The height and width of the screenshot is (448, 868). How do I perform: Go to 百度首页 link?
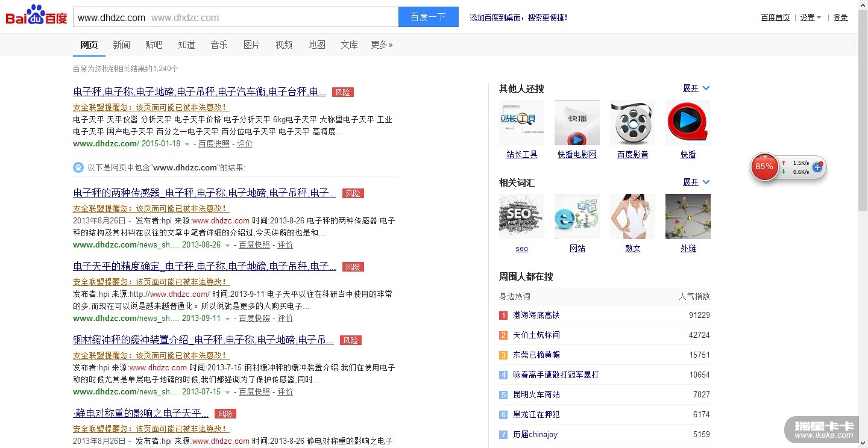click(775, 17)
